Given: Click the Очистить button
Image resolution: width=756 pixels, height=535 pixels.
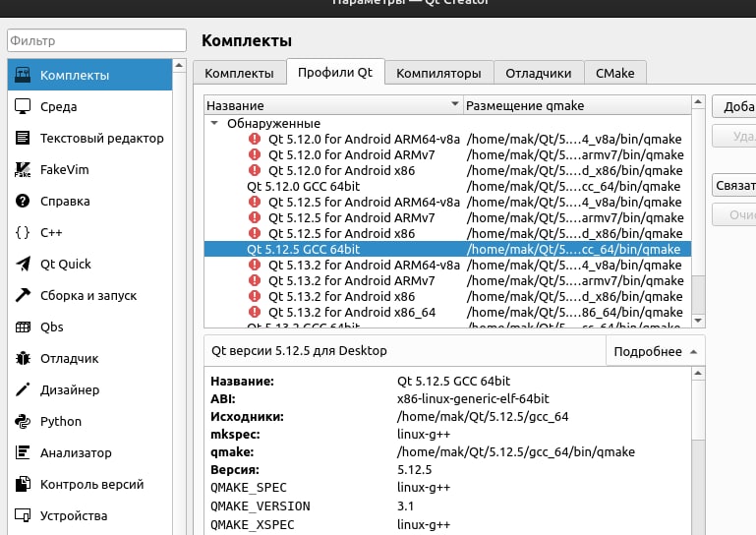Looking at the screenshot, I should click(733, 214).
